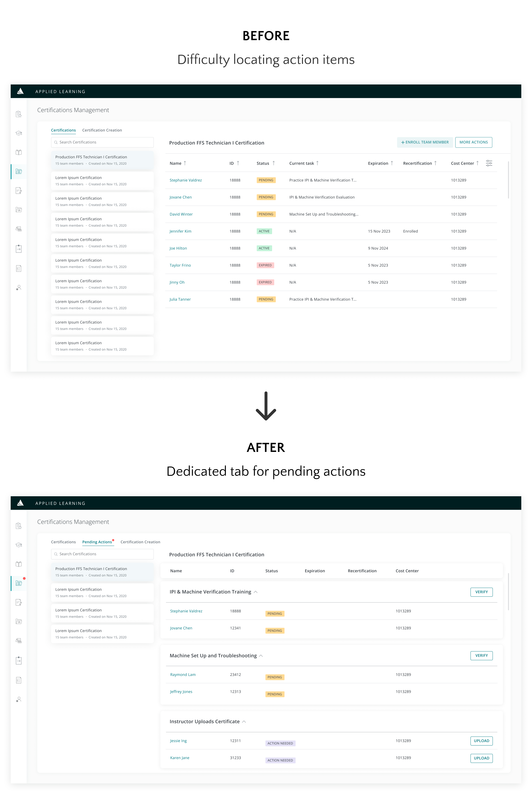Click certificate folder icon with red dot
The height and width of the screenshot is (812, 532).
tap(19, 583)
